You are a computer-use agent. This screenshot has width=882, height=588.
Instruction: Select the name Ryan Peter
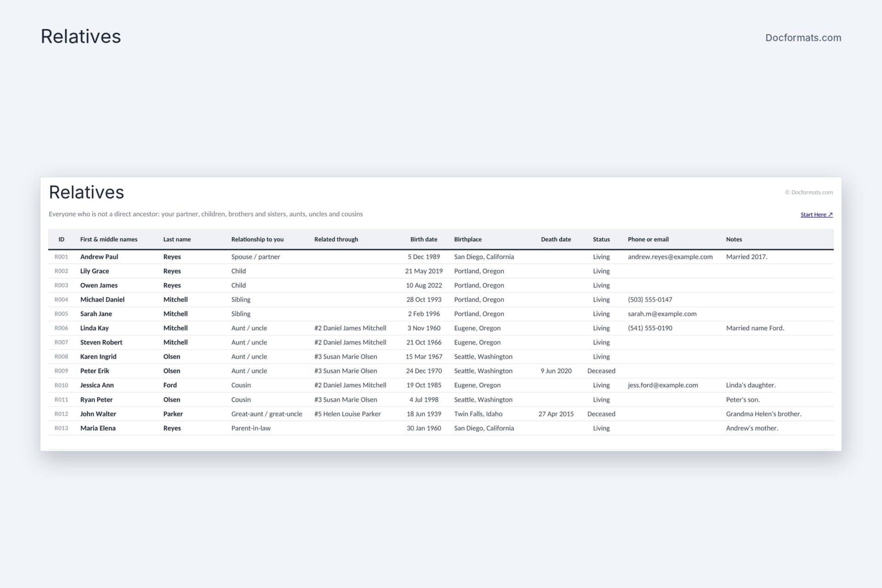(x=96, y=400)
